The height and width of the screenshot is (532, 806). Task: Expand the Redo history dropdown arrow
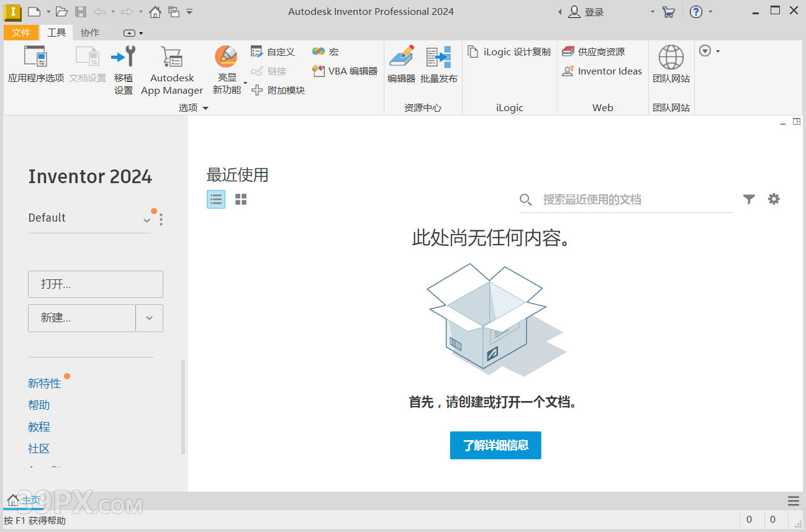[141, 12]
